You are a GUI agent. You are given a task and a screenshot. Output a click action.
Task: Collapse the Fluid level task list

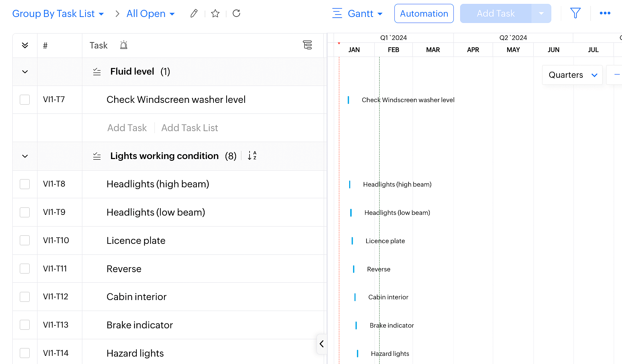(x=25, y=72)
